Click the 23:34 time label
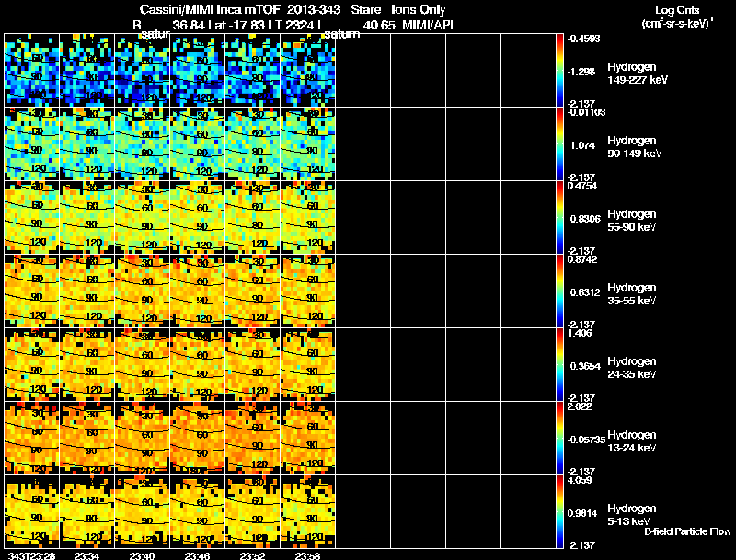The width and height of the screenshot is (736, 560). coord(86,555)
